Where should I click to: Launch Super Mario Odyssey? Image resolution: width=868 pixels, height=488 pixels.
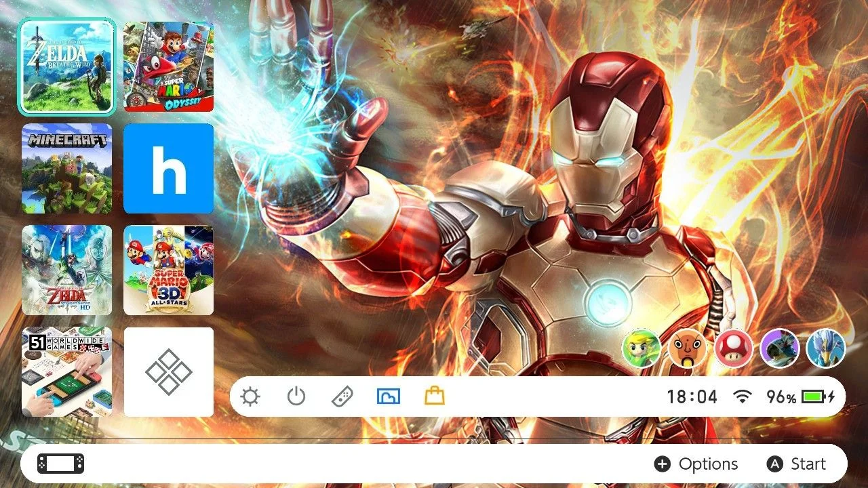tap(169, 66)
